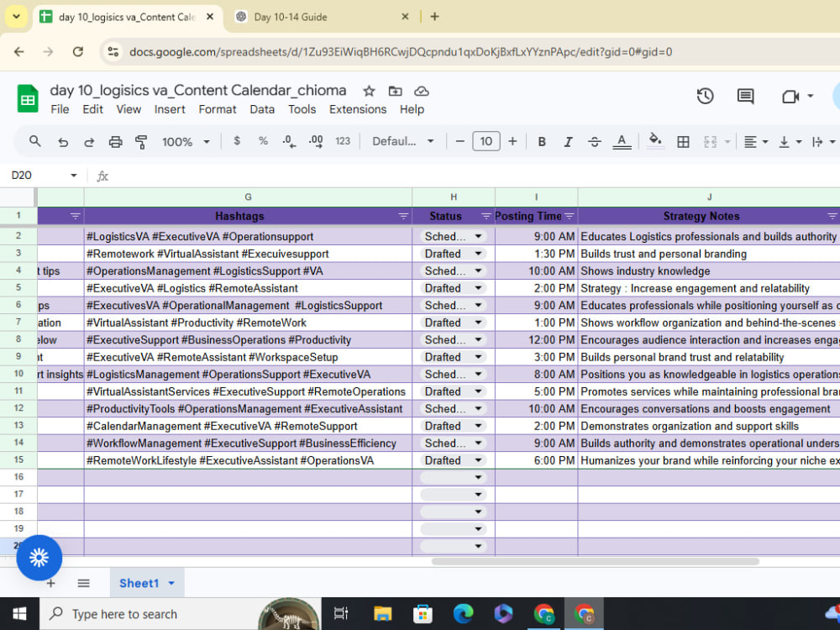Open filter for Hashtags column
This screenshot has width=840, height=630.
[x=403, y=216]
